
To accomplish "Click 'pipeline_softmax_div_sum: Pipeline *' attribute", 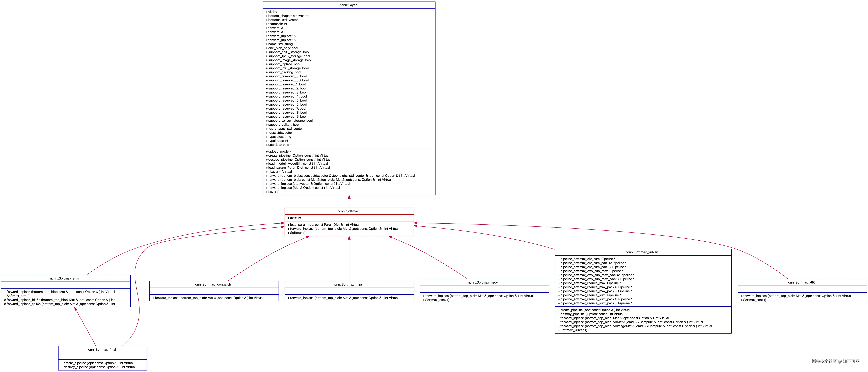I will pyautogui.click(x=586, y=259).
